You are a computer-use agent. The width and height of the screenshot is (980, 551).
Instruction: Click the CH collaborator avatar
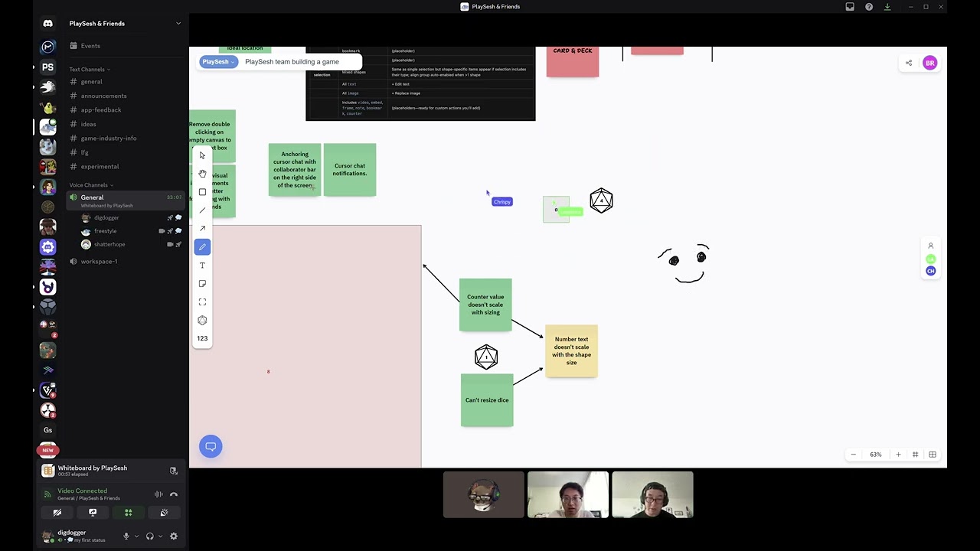[931, 271]
